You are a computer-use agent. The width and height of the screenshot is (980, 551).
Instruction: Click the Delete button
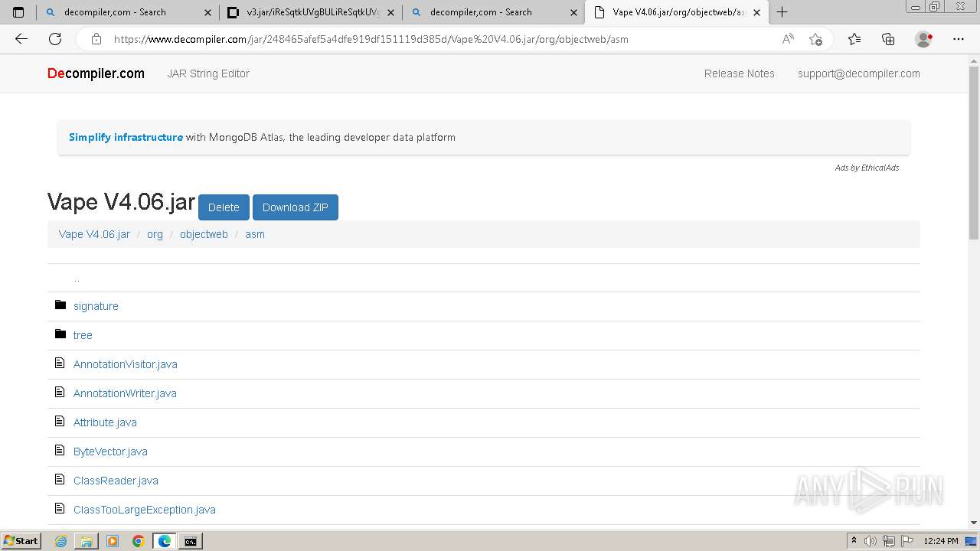coord(224,207)
